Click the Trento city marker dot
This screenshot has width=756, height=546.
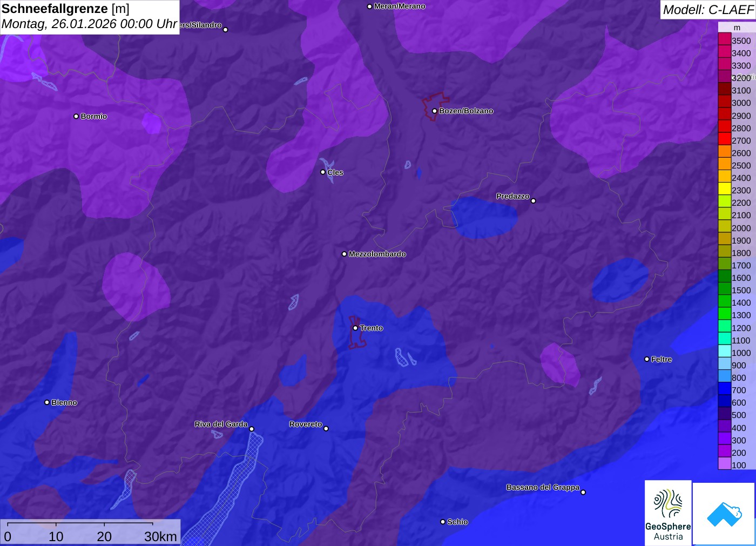pyautogui.click(x=355, y=328)
